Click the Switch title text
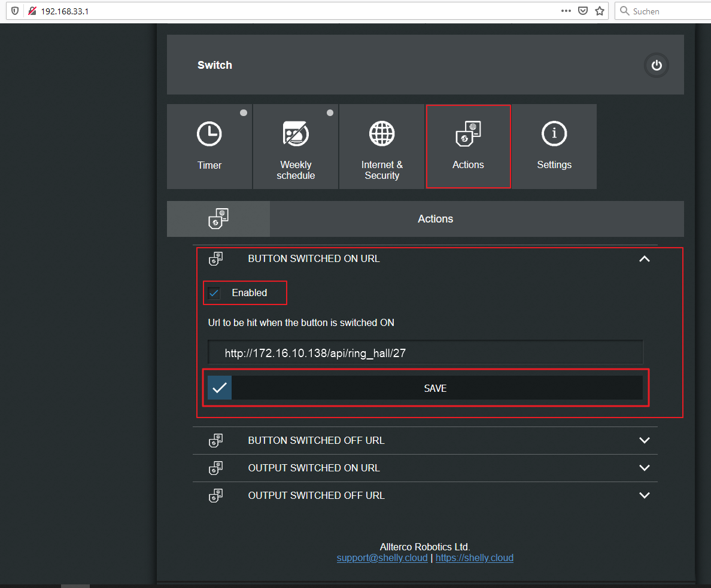 click(214, 65)
